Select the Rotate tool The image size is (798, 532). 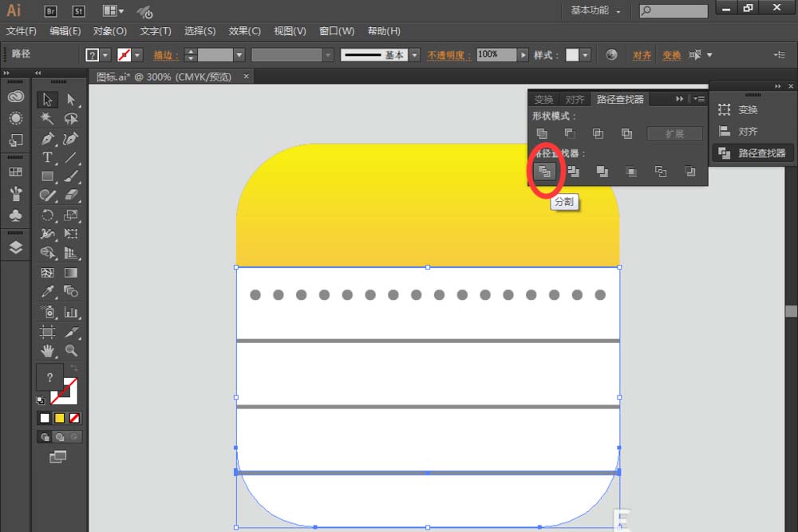click(x=47, y=215)
